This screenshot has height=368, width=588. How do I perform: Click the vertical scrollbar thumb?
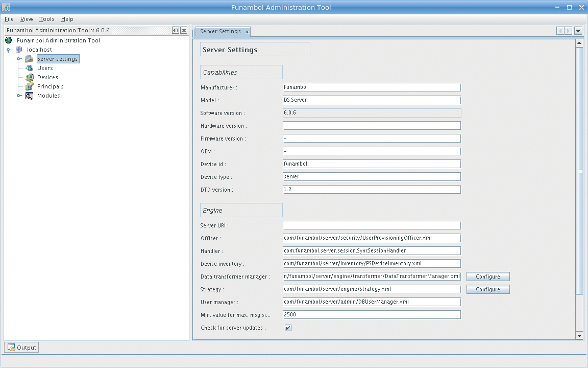pyautogui.click(x=579, y=171)
